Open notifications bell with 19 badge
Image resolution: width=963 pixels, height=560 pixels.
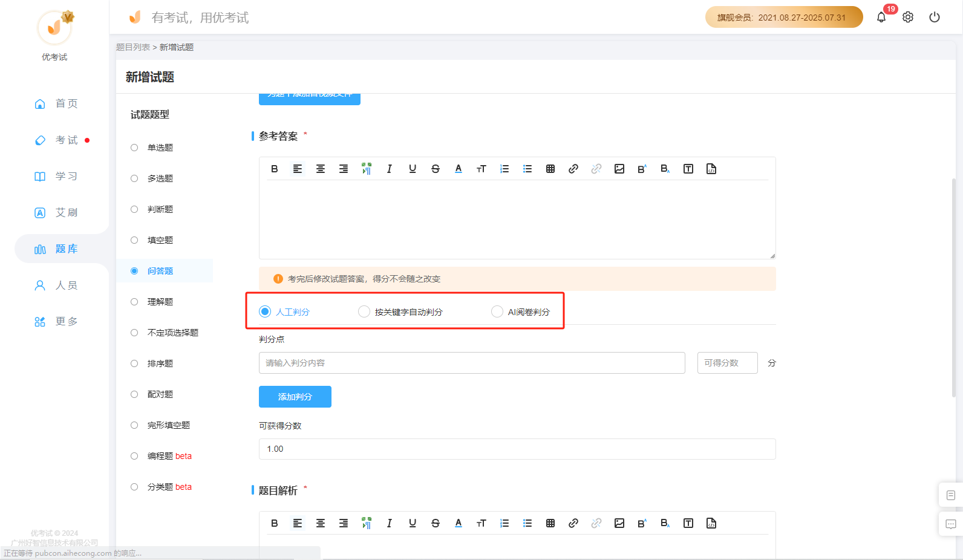881,17
